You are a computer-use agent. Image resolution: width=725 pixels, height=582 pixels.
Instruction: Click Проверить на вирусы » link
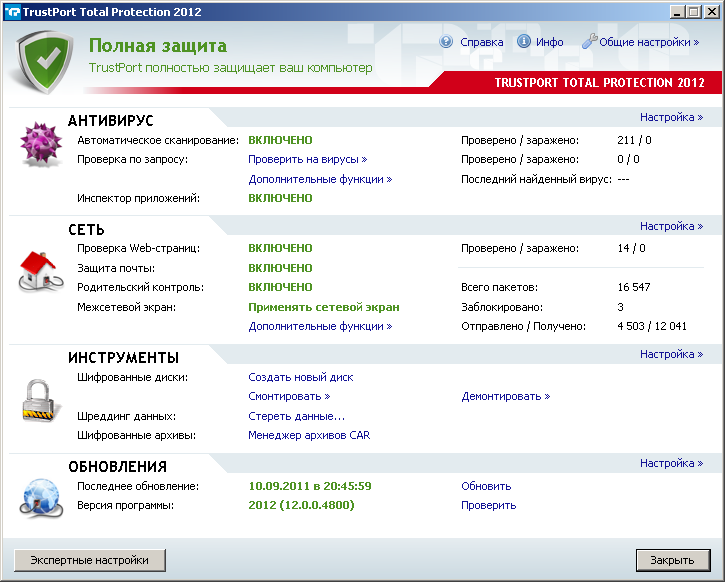(x=307, y=159)
